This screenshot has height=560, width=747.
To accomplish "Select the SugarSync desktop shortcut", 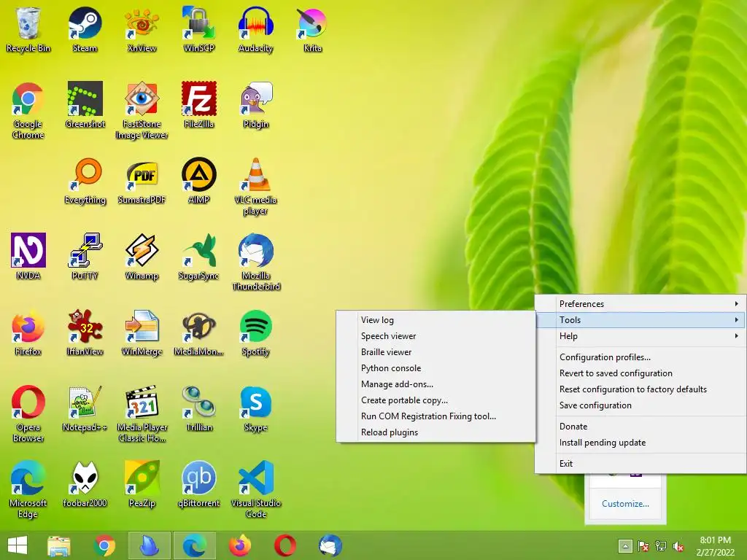I will [198, 257].
